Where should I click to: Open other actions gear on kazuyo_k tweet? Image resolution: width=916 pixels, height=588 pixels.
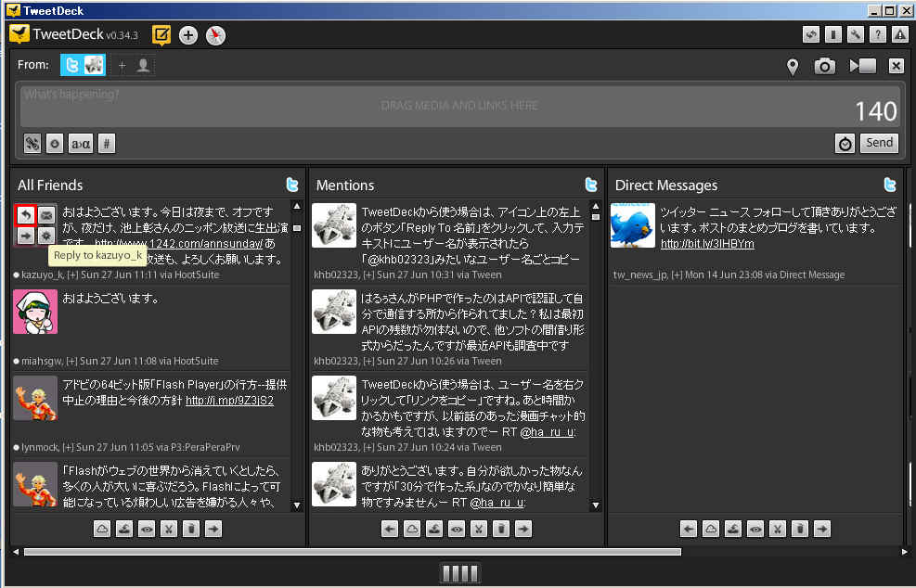point(46,236)
